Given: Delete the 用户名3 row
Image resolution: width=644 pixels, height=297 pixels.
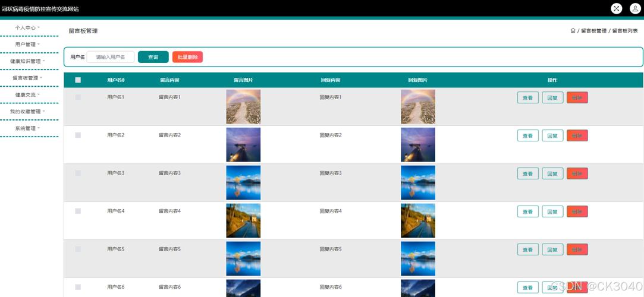Looking at the screenshot, I should [x=577, y=173].
